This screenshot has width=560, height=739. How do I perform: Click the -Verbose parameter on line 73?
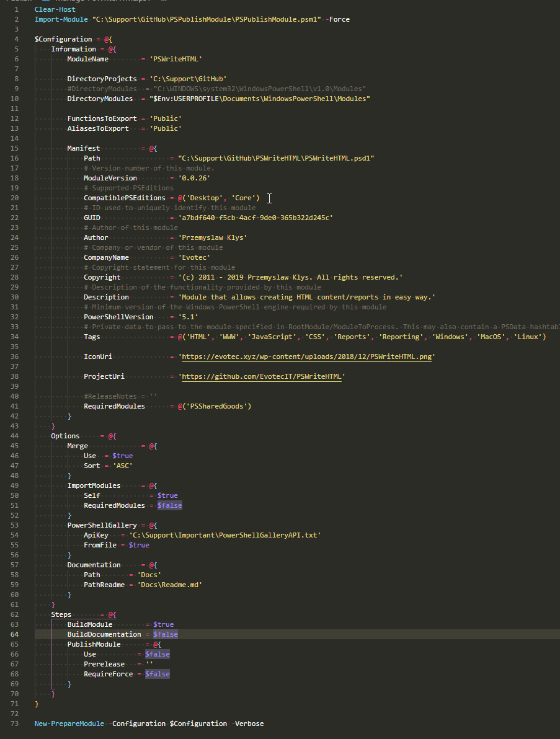(x=249, y=723)
